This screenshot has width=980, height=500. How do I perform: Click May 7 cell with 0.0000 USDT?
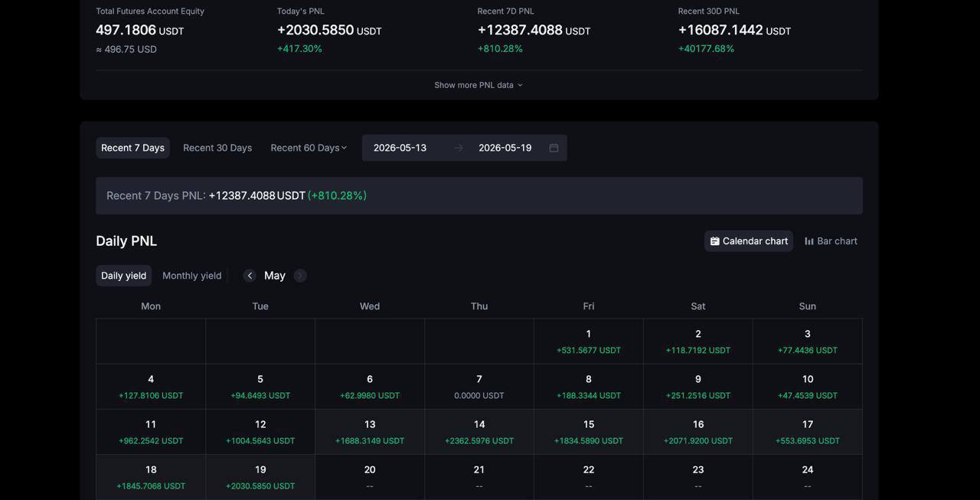click(x=479, y=387)
